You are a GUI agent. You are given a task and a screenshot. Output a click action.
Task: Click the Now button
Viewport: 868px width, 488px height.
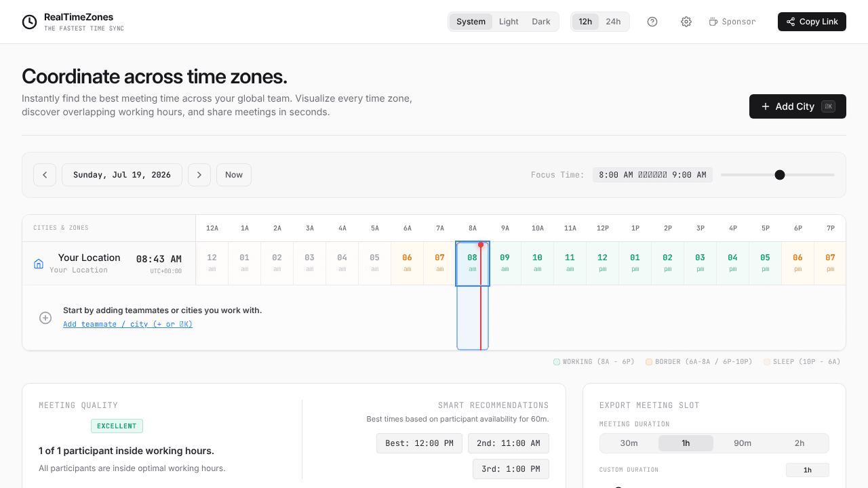pos(234,175)
